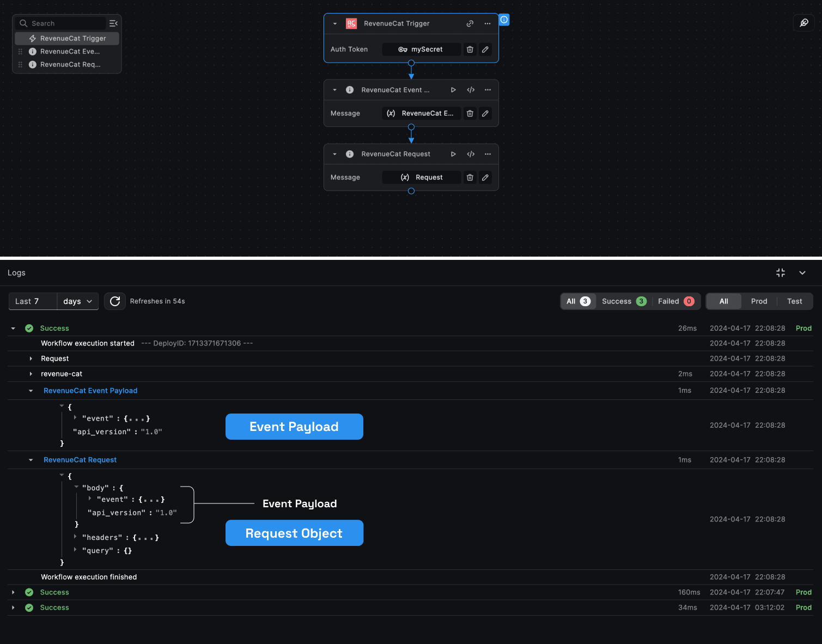The image size is (822, 644).
Task: Delete RevenueCat Event node message
Action: coord(470,113)
